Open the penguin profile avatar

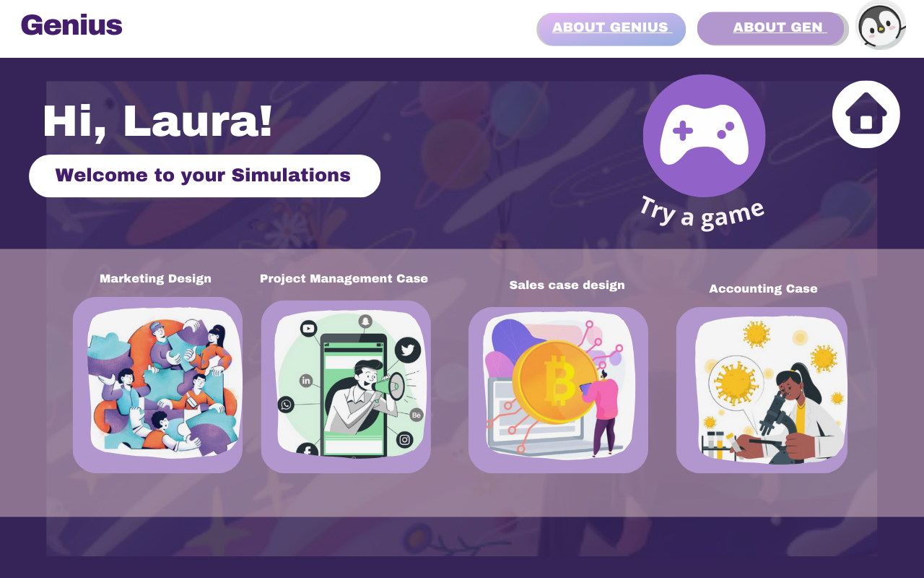coord(881,25)
